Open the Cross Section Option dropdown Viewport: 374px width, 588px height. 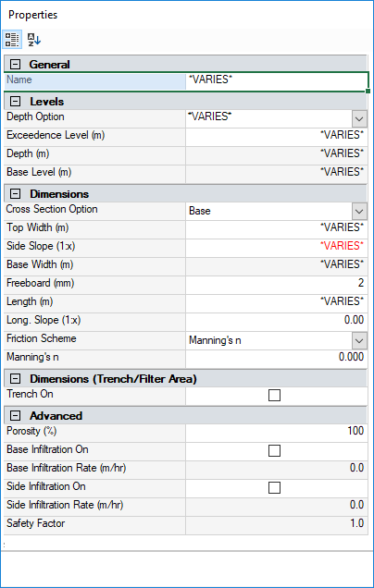(359, 212)
